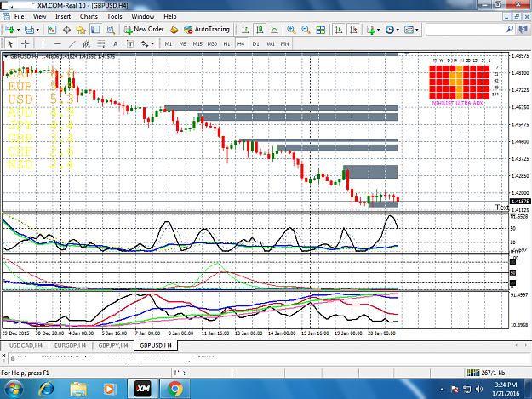Open the Strategy Tester magnifier icon

111,30
